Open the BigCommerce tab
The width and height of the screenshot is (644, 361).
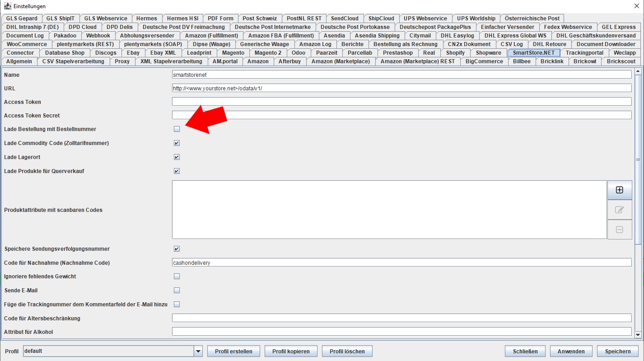[x=484, y=61]
